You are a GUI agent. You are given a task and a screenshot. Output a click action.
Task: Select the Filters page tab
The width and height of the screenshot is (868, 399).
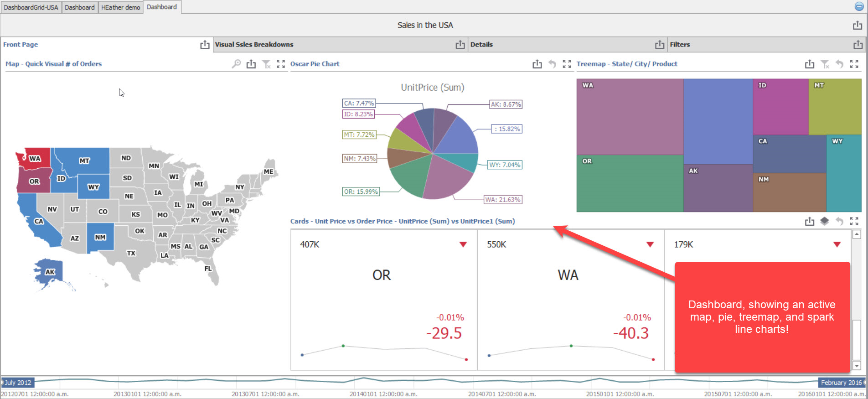tap(680, 45)
